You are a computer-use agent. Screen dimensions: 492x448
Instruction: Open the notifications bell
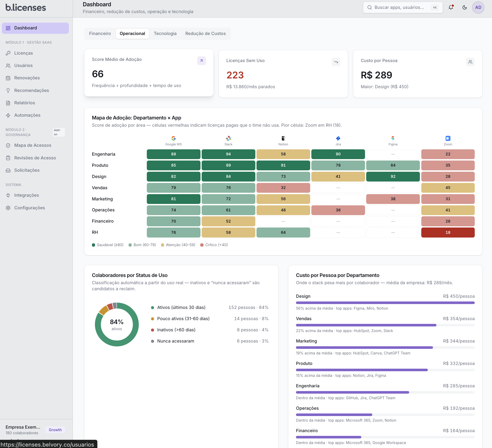point(451,7)
